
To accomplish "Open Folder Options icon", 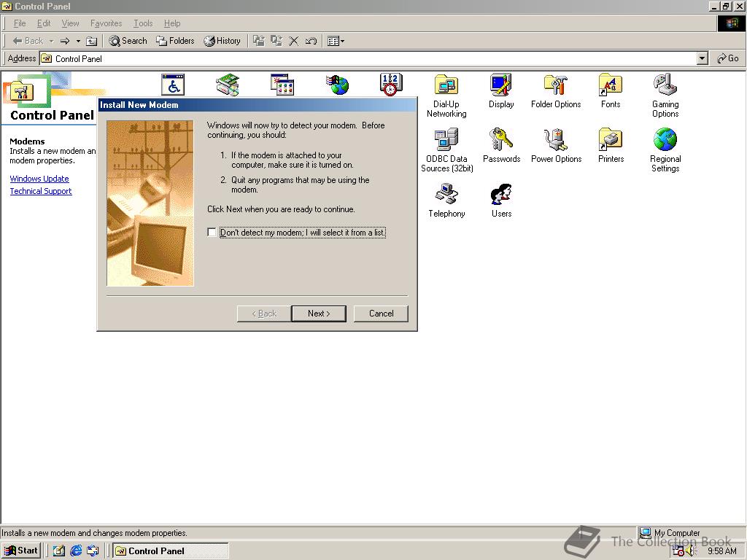I will click(x=556, y=91).
